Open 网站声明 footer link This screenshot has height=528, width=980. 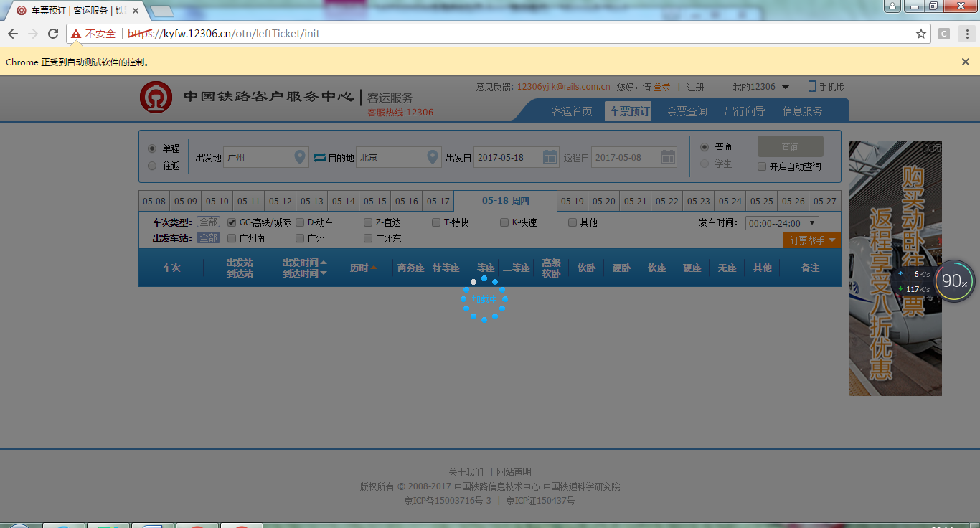(514, 472)
